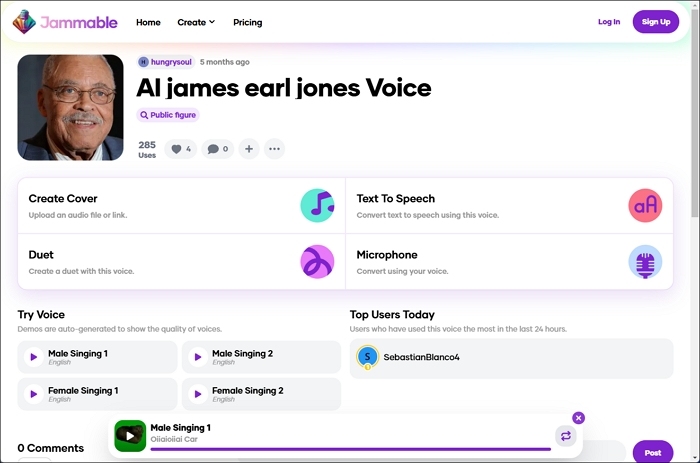The height and width of the screenshot is (463, 700).
Task: Click the Log In link
Action: pyautogui.click(x=608, y=22)
